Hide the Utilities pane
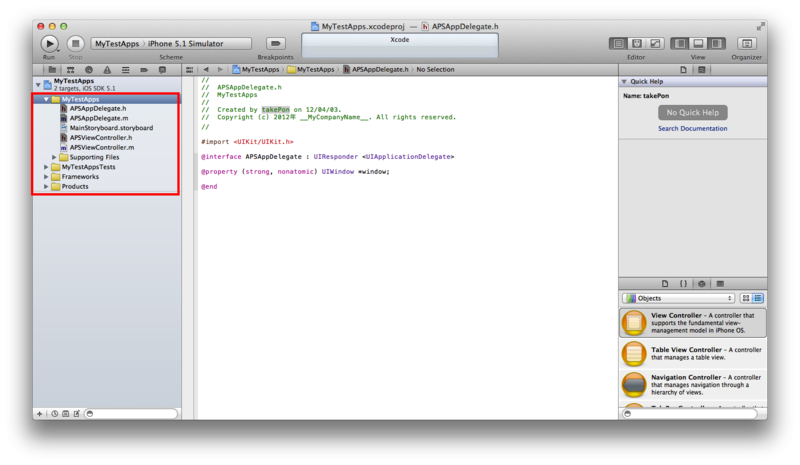This screenshot has height=465, width=800. [x=716, y=43]
